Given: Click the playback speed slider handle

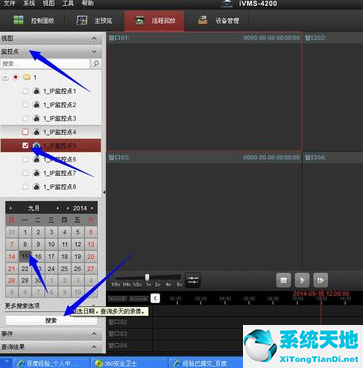Looking at the screenshot, I should point(147,277).
